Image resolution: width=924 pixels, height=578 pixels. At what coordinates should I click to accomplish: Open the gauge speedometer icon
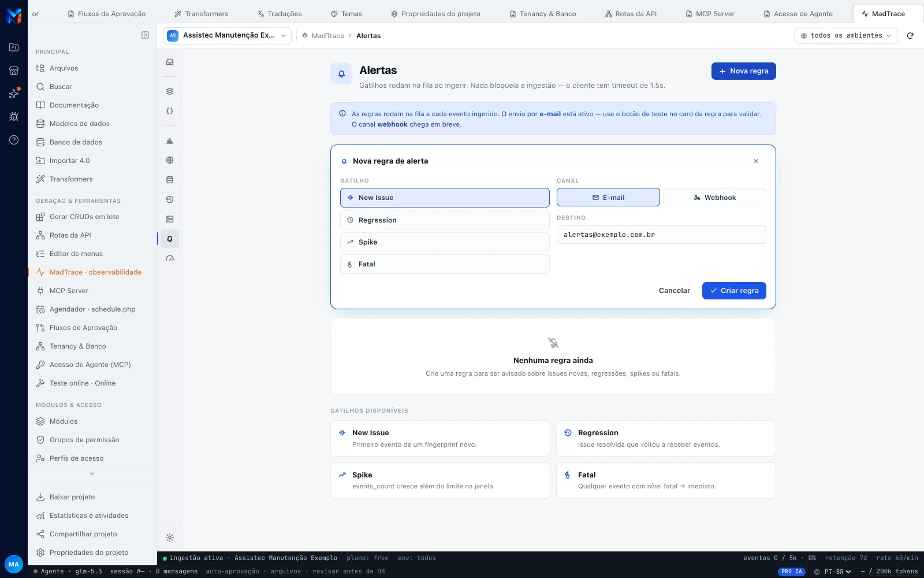(170, 258)
